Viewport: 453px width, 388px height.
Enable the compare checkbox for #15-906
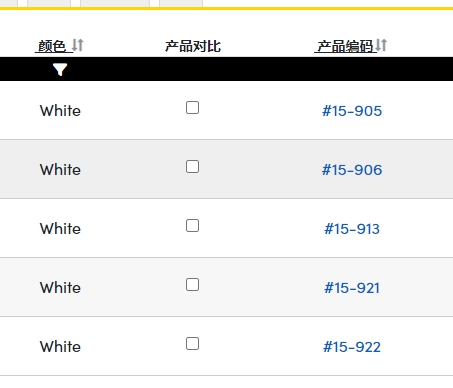(192, 167)
